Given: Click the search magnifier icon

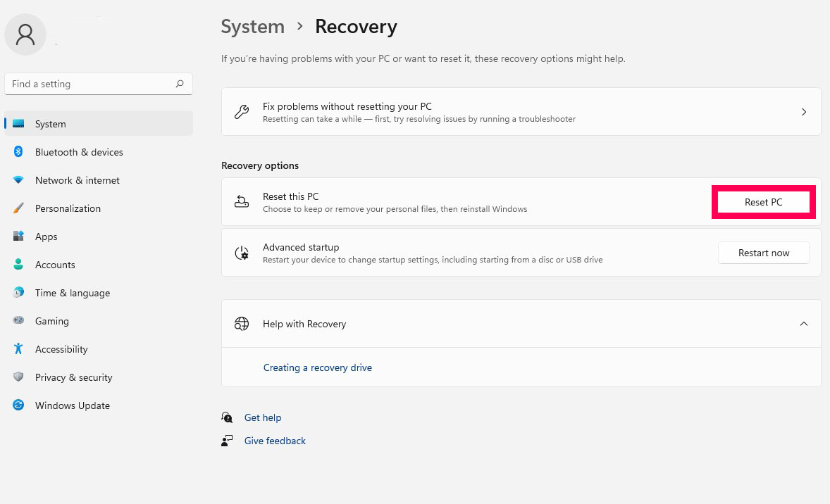Looking at the screenshot, I should [180, 84].
